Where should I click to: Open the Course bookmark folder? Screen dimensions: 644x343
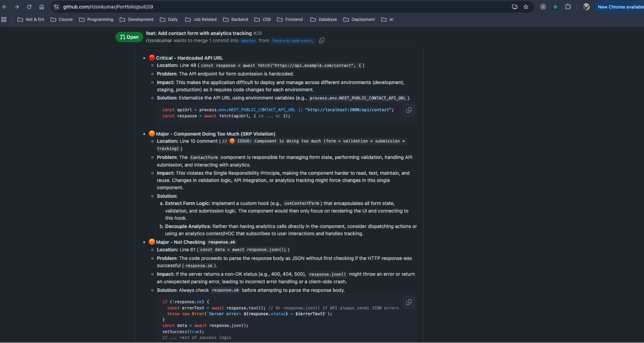point(62,19)
